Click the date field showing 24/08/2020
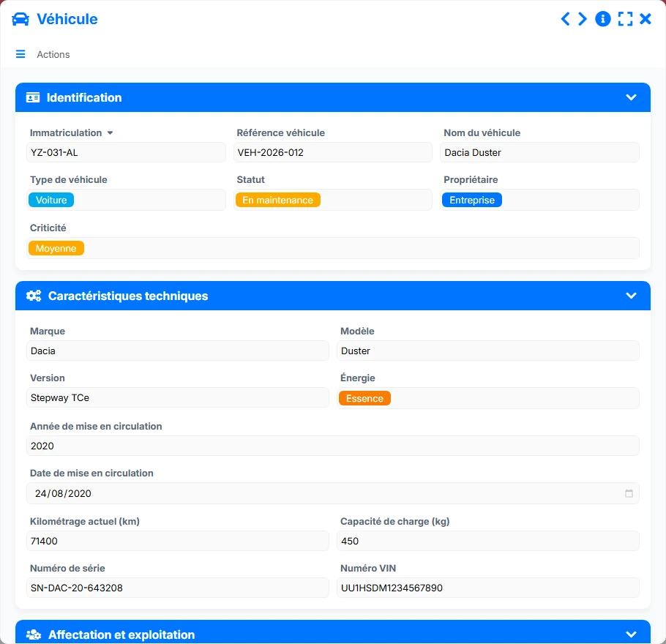This screenshot has width=666, height=644. coord(333,493)
